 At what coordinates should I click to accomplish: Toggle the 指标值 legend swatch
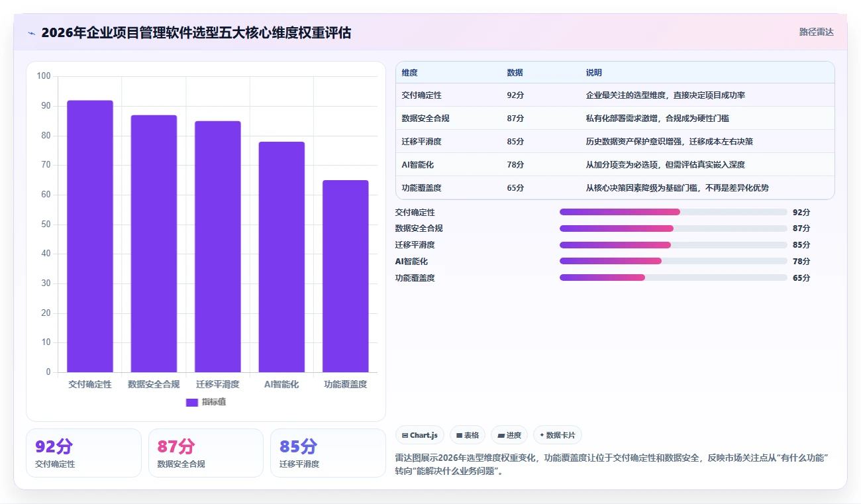(192, 402)
